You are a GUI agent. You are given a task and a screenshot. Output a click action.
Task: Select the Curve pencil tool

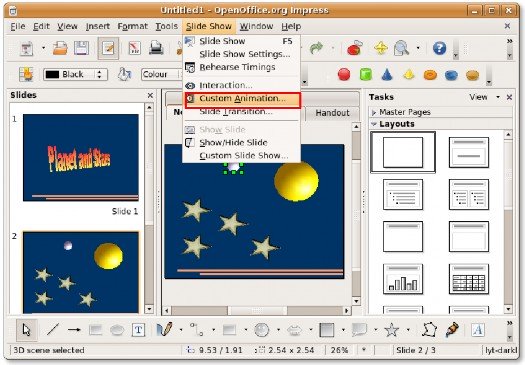pos(164,330)
